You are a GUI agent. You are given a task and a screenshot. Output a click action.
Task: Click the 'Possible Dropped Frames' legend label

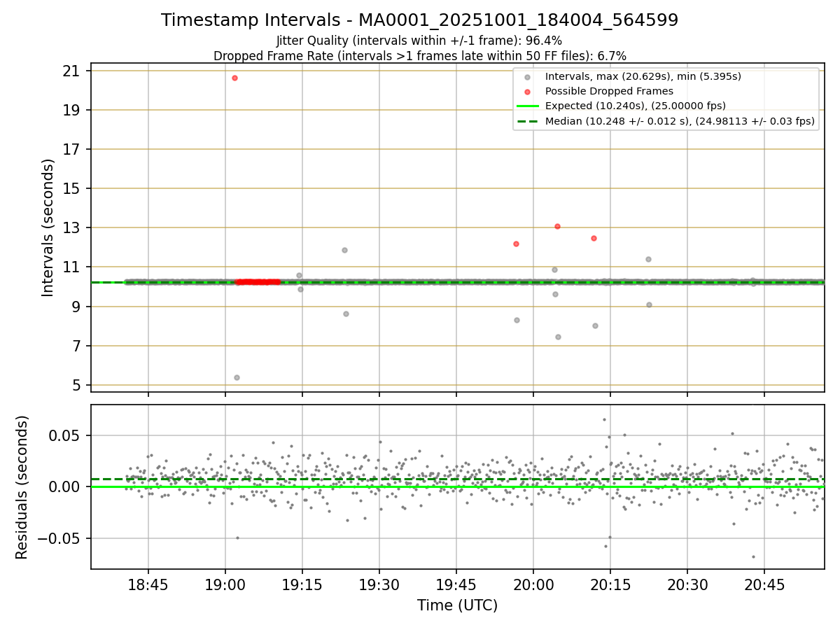pyautogui.click(x=609, y=91)
